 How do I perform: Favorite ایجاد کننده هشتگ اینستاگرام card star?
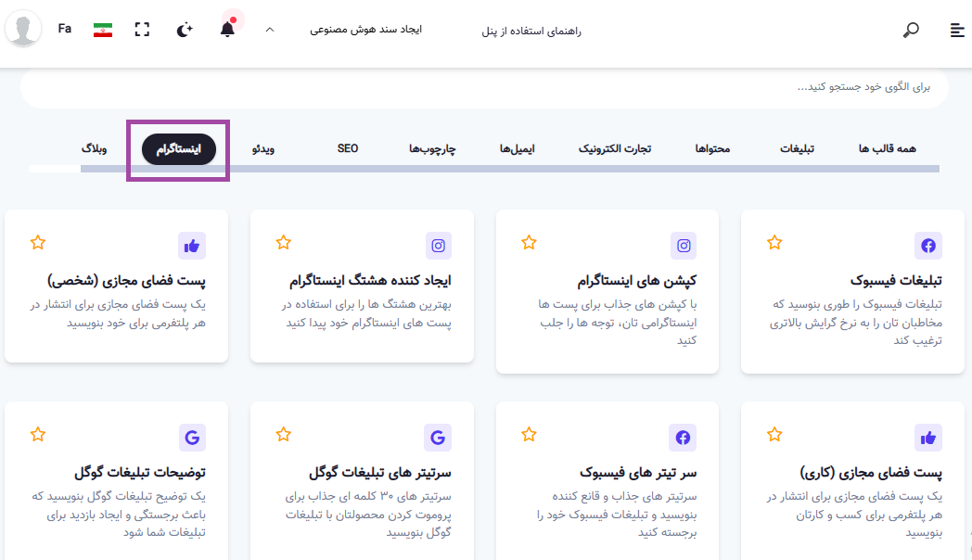tap(283, 242)
